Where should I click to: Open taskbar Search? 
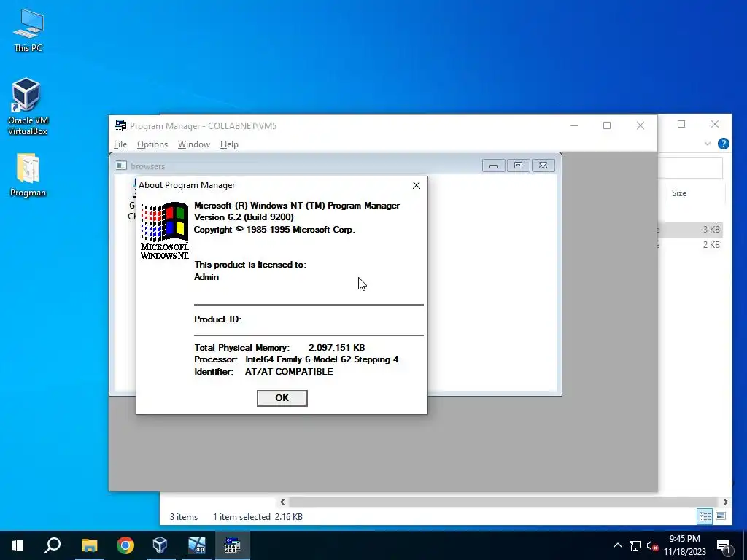click(53, 545)
